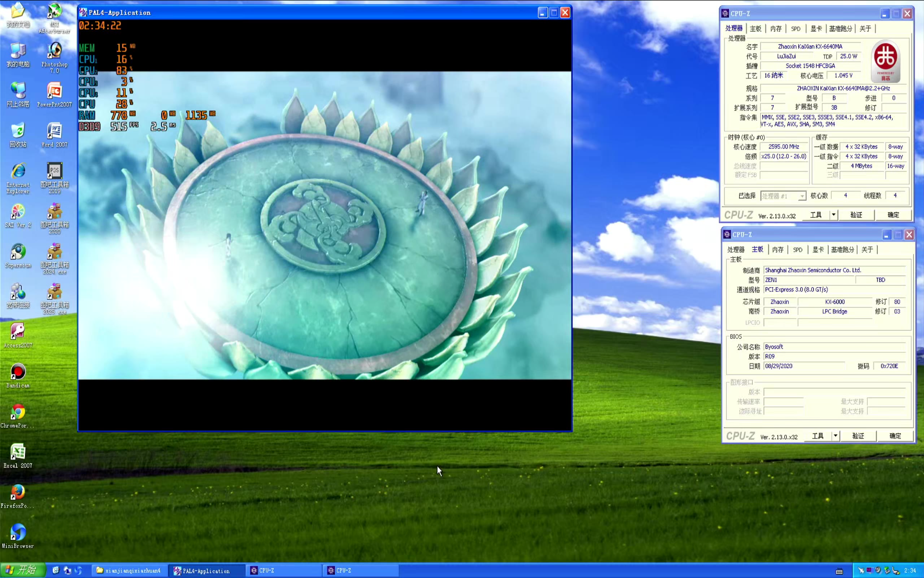Click 确定 button in bottom CPU-Z window
Screen dimensions: 924x578
click(895, 436)
